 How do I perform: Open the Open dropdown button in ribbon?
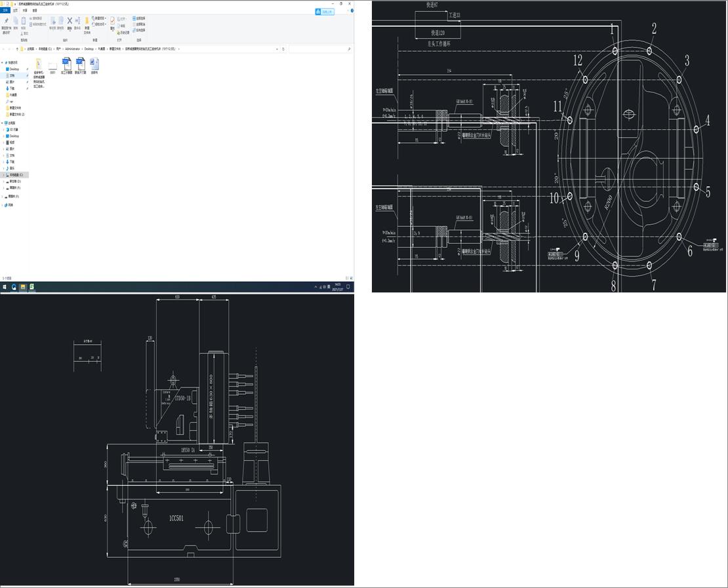click(x=121, y=19)
